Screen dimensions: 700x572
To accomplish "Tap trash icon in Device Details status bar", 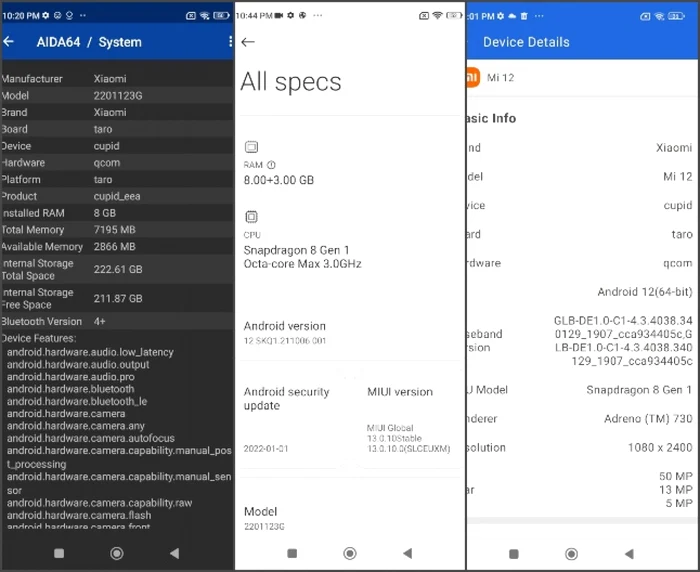I will click(524, 16).
